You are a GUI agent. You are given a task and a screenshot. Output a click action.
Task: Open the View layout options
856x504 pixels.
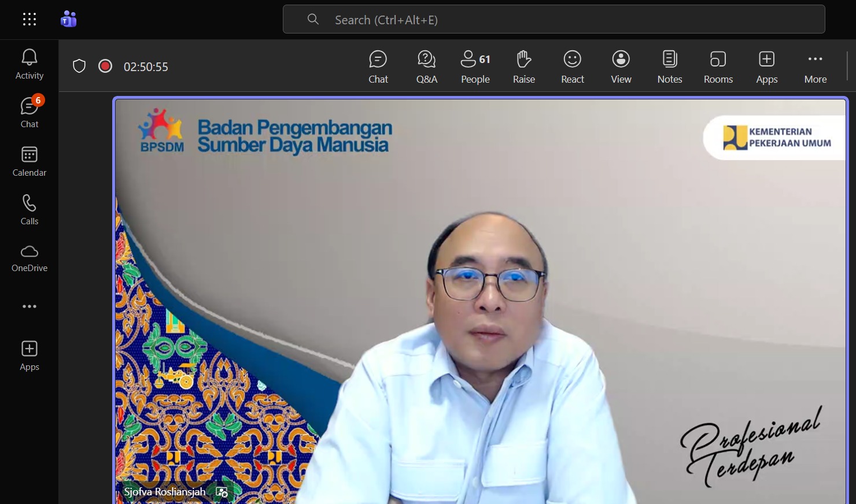pyautogui.click(x=621, y=66)
